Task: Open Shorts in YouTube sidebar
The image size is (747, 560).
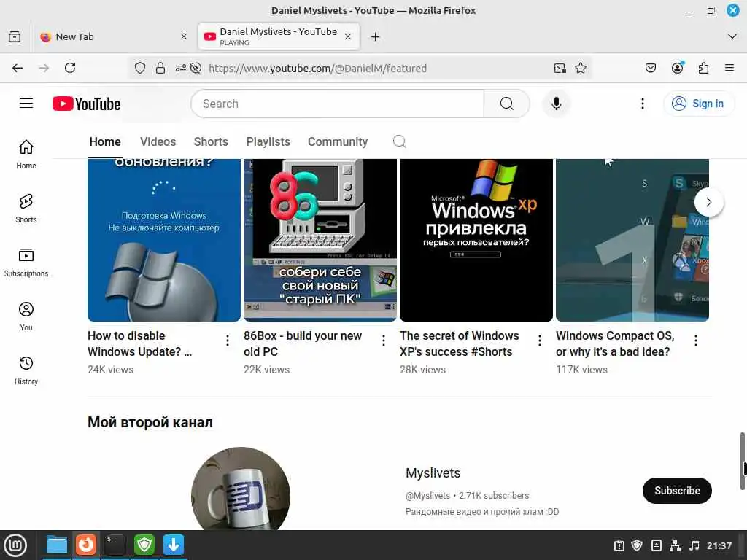Action: click(x=26, y=209)
